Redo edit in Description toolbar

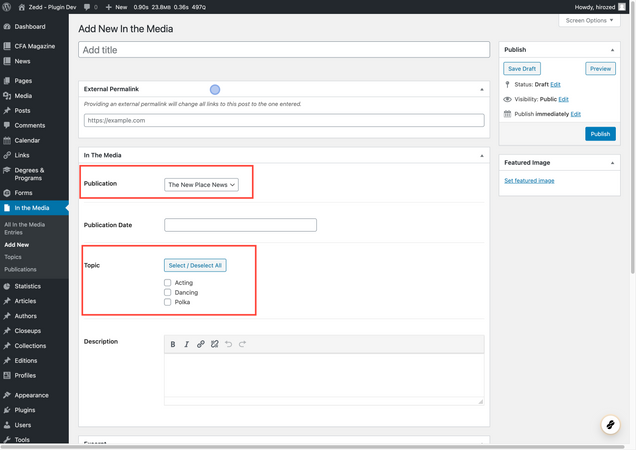(242, 344)
